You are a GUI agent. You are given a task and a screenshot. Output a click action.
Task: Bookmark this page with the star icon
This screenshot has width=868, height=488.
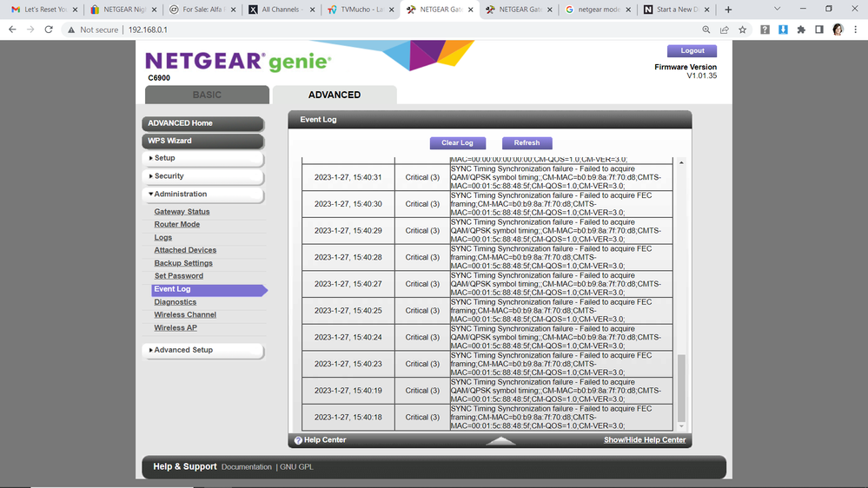point(742,30)
